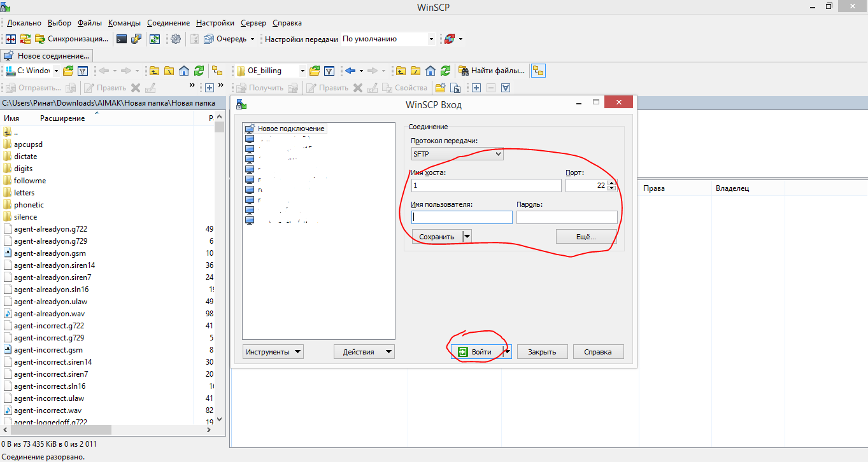Open the Действия actions dropdown
868x462 pixels.
pos(364,352)
